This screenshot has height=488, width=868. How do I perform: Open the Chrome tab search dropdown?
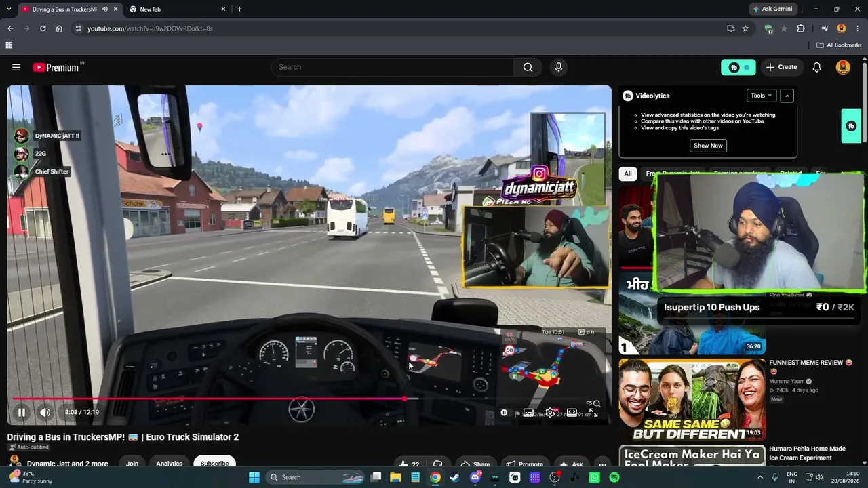point(9,9)
